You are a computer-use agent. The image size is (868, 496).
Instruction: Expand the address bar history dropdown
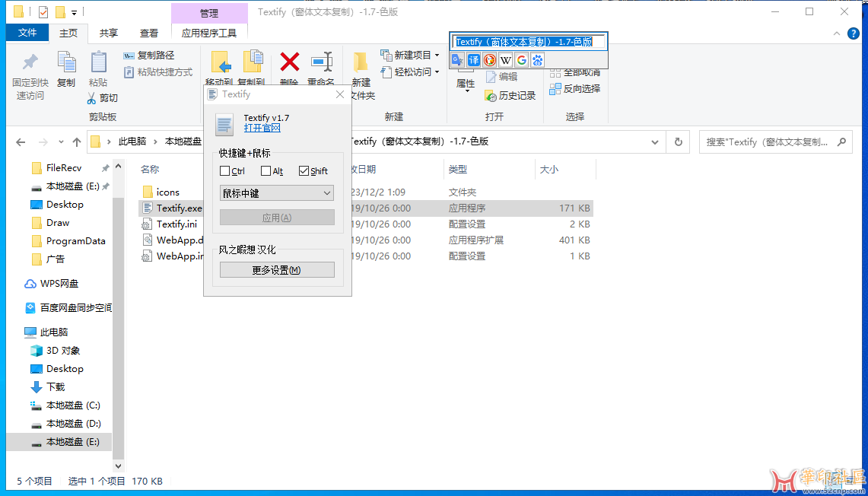click(656, 141)
